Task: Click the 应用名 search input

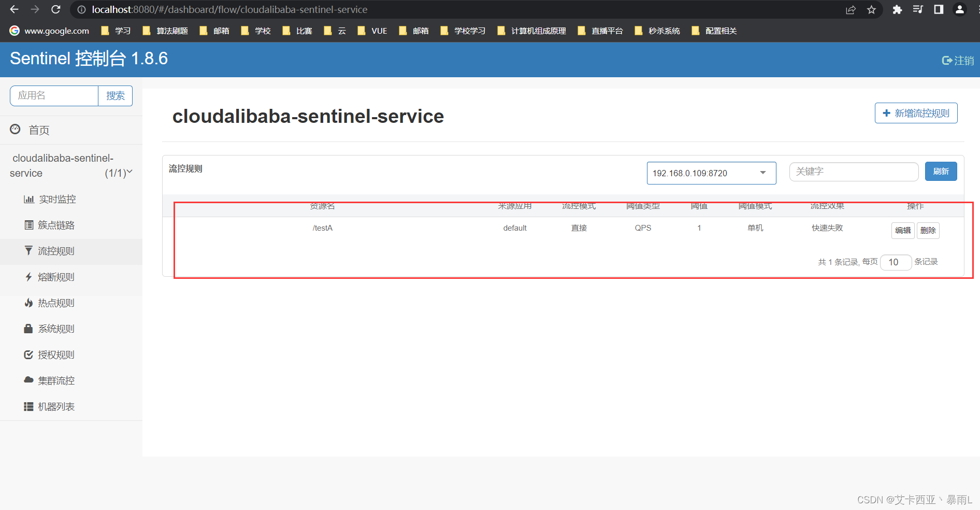Action: pos(54,96)
